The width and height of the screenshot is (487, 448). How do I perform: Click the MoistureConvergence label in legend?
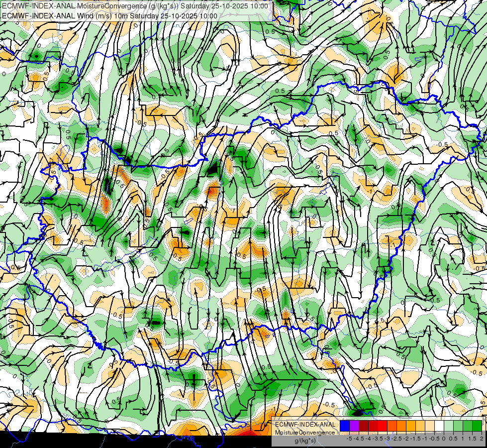click(305, 433)
